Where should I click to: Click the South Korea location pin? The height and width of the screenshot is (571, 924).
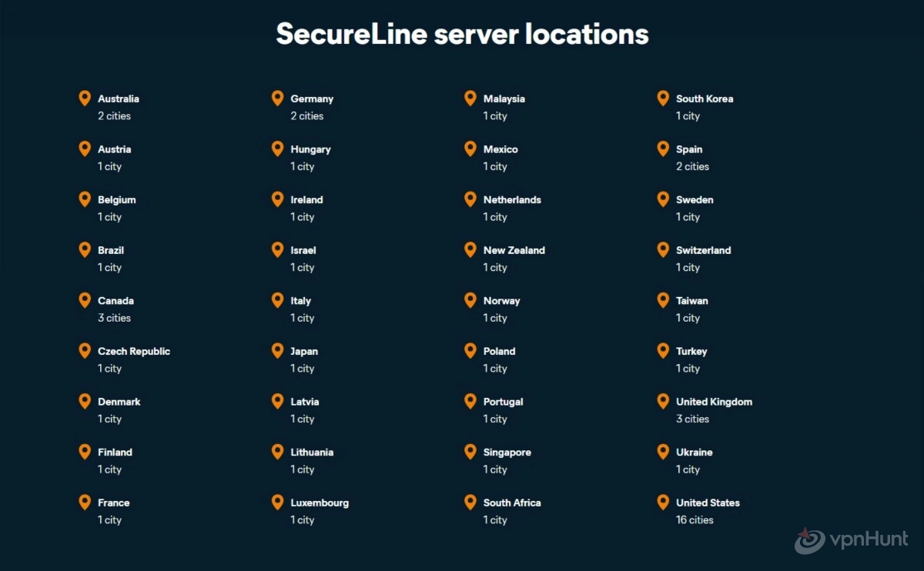(662, 99)
